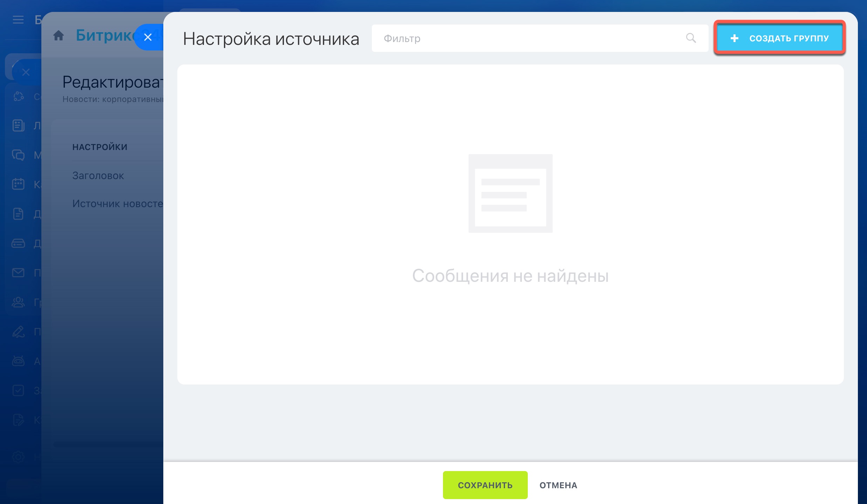Click the Битрикс logo text in background

coord(105,35)
